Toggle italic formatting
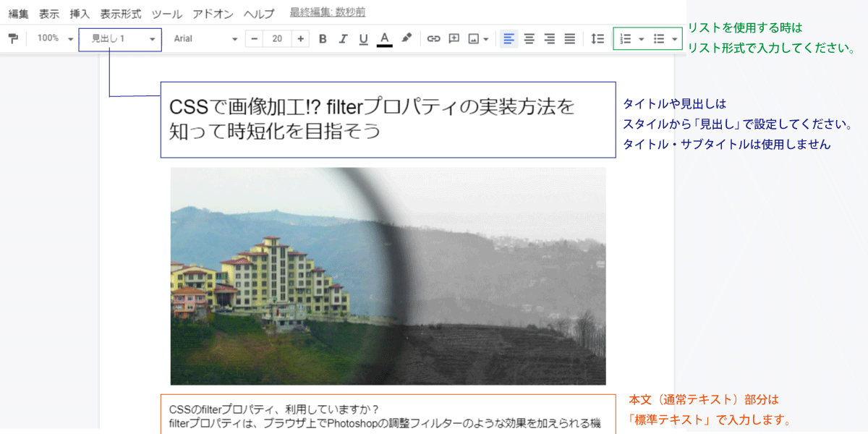This screenshot has width=868, height=434. 343,39
